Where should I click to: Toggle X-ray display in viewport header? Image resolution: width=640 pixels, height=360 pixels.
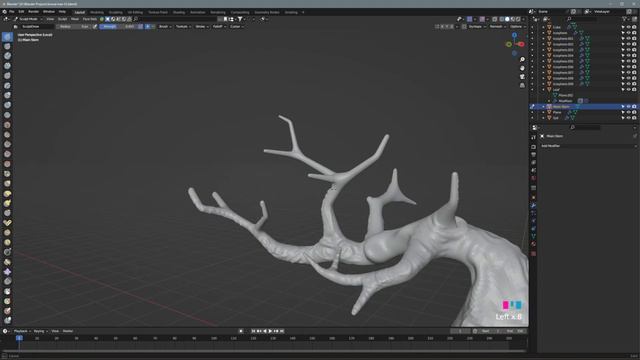click(495, 19)
